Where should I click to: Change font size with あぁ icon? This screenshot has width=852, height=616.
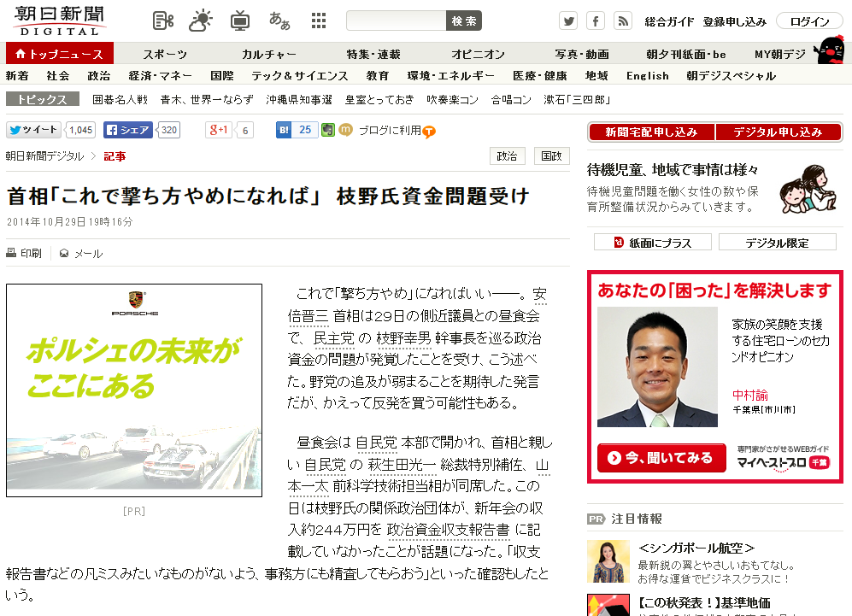pyautogui.click(x=279, y=21)
